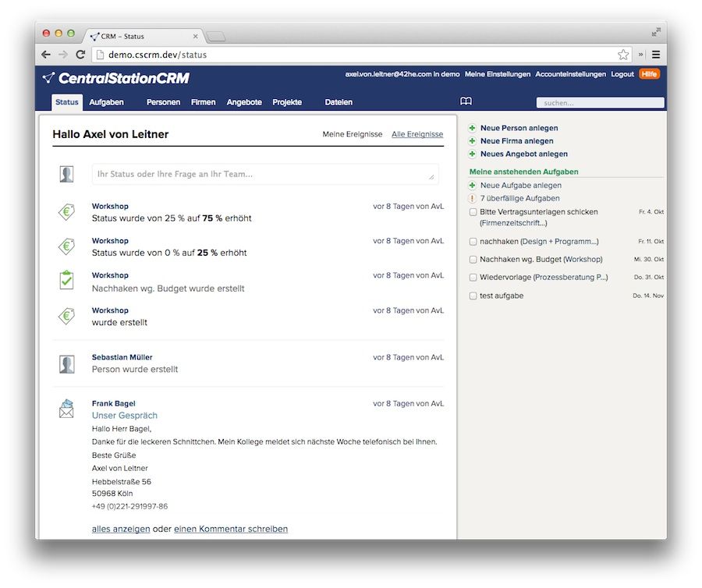Viewport: 702px width, 588px height.
Task: Show 'Alle Ereignisse' link
Action: (x=417, y=134)
